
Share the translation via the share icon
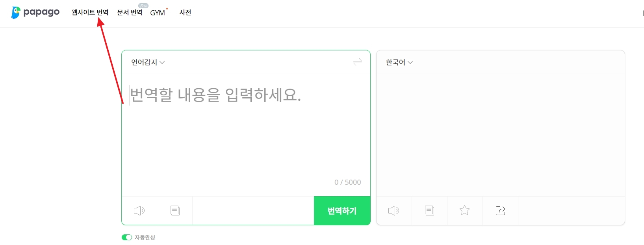click(x=500, y=210)
